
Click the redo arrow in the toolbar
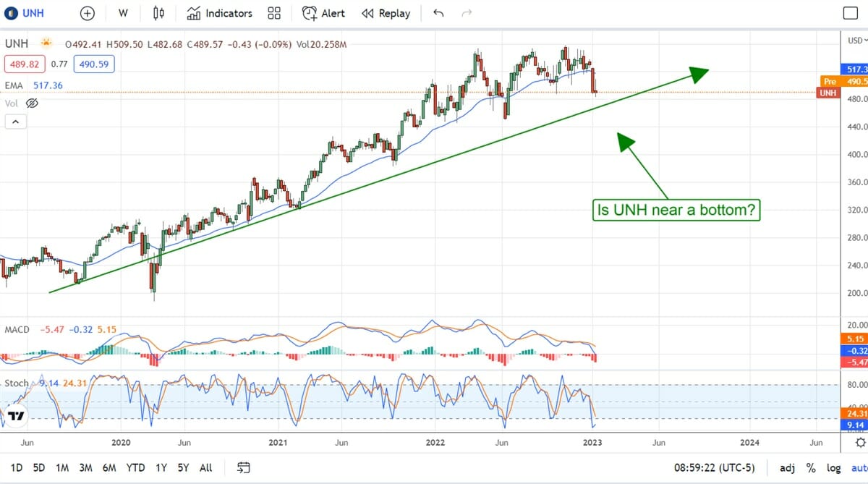467,13
